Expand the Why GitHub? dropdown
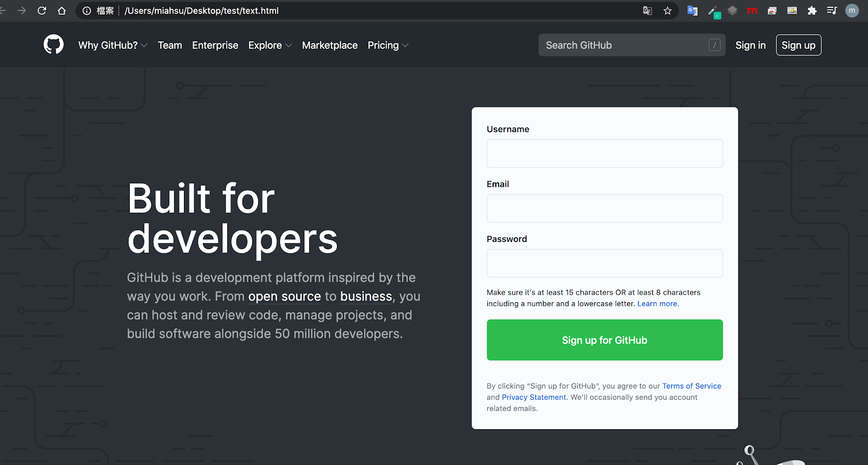The image size is (868, 465). point(113,45)
